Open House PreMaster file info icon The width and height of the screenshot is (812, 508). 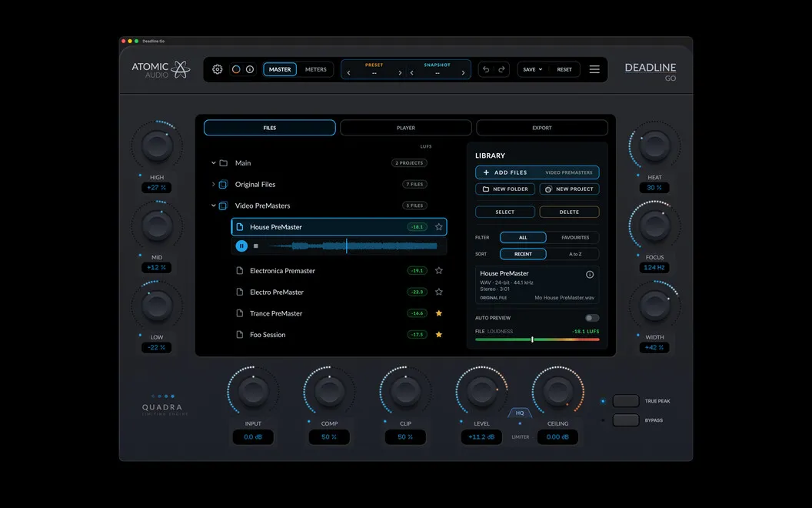click(x=590, y=275)
